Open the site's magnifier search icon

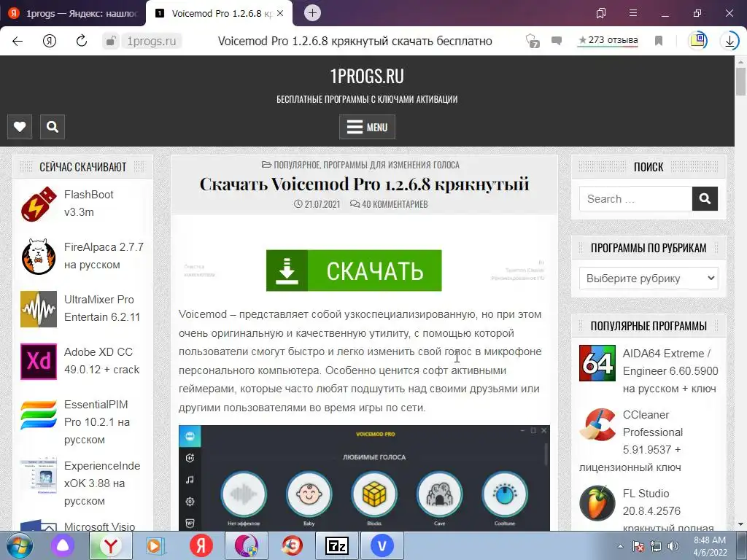53,127
